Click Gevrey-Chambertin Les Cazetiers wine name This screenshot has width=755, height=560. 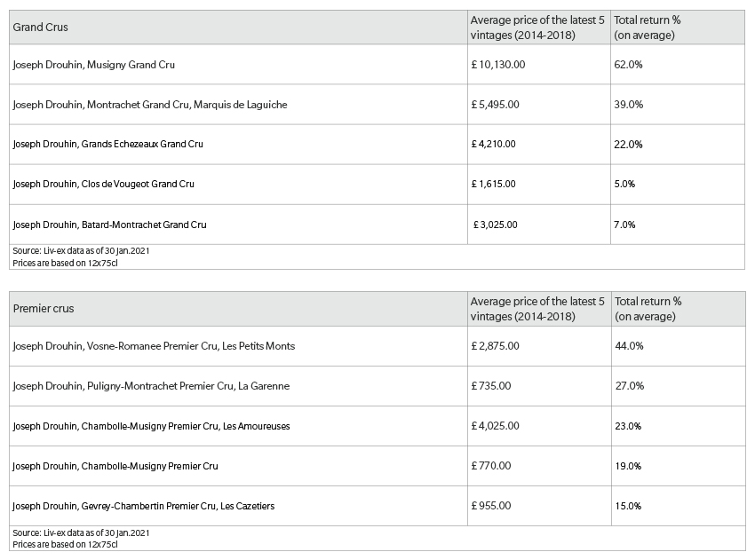(x=144, y=506)
